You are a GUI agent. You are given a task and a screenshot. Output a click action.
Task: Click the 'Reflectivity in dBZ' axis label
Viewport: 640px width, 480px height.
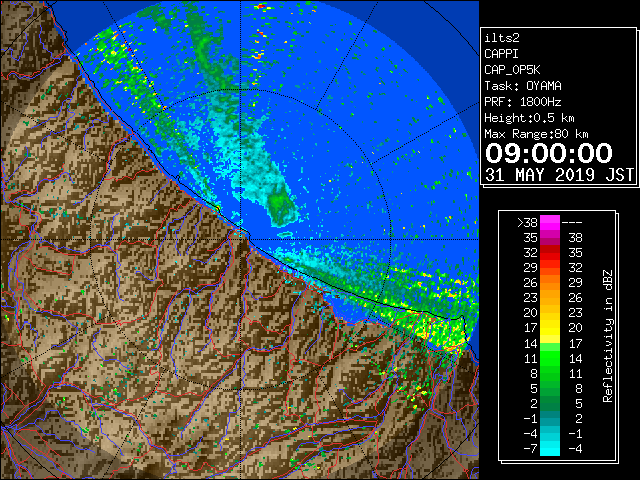608,336
